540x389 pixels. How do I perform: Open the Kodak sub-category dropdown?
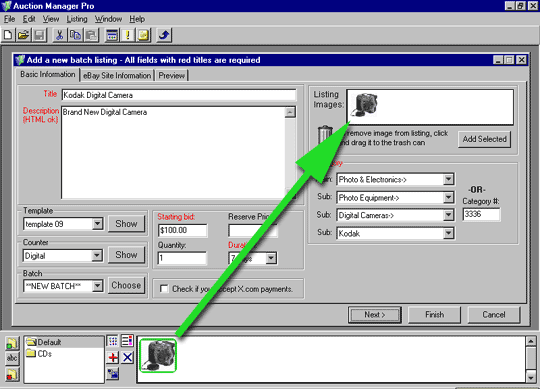click(448, 233)
